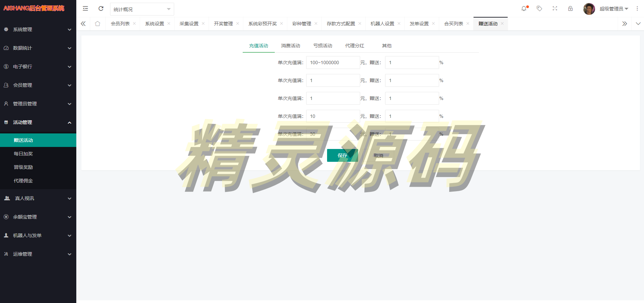Viewport: 644px width, 303px height.
Task: Open the three-dot more options menu
Action: [637, 9]
